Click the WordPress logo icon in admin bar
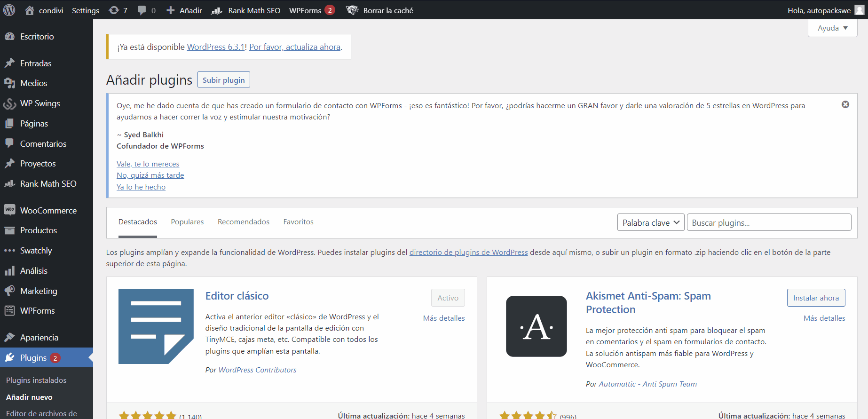The width and height of the screenshot is (868, 419). 9,10
